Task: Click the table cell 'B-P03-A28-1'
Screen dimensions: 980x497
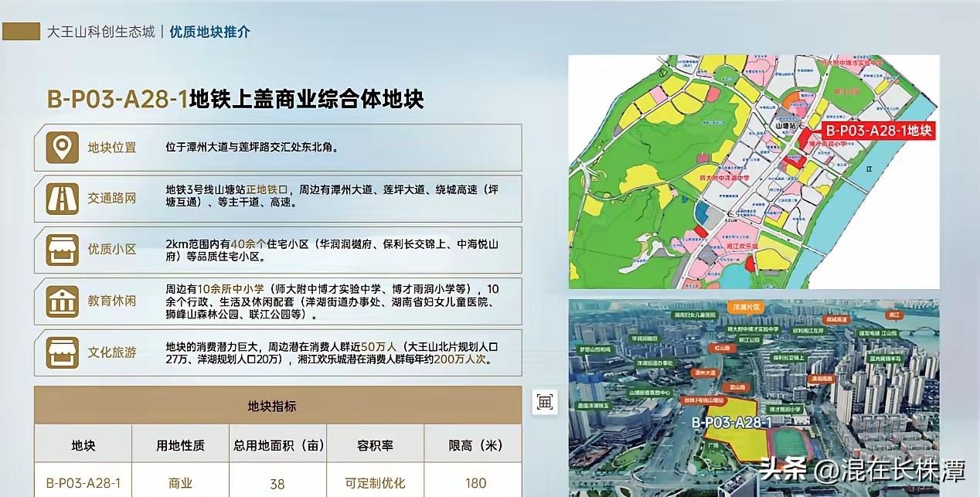Action: (83, 483)
